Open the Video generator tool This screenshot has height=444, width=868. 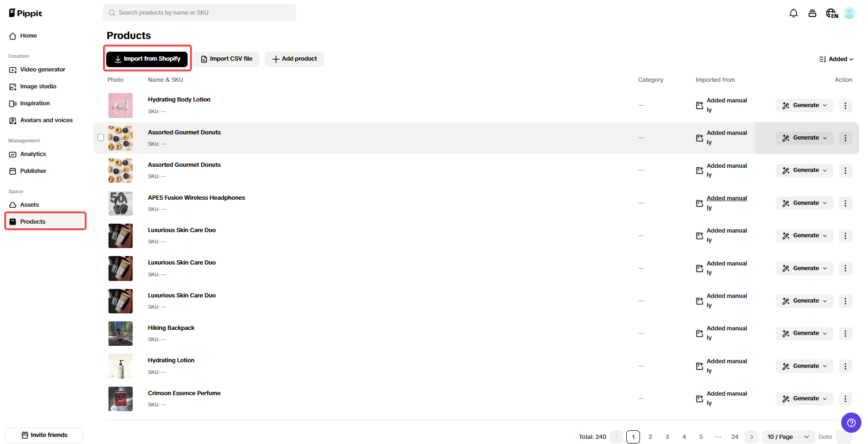(42, 69)
